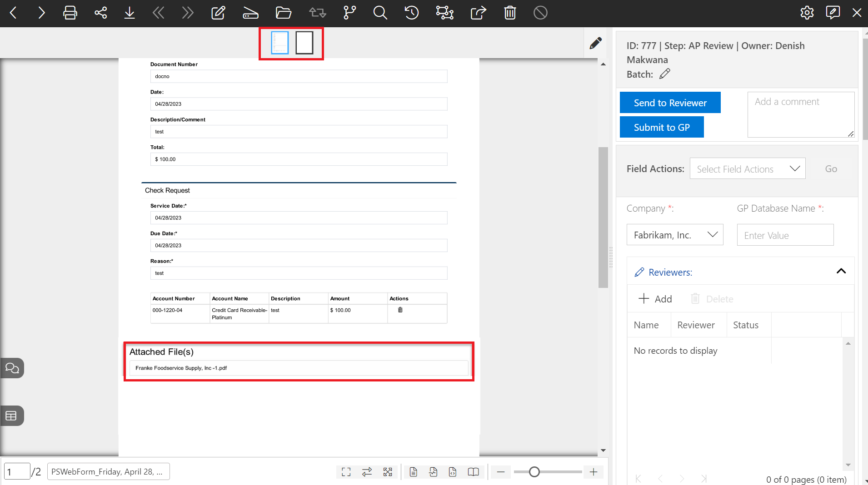Add a reviewer with the Add button
This screenshot has height=485, width=868.
(x=655, y=299)
